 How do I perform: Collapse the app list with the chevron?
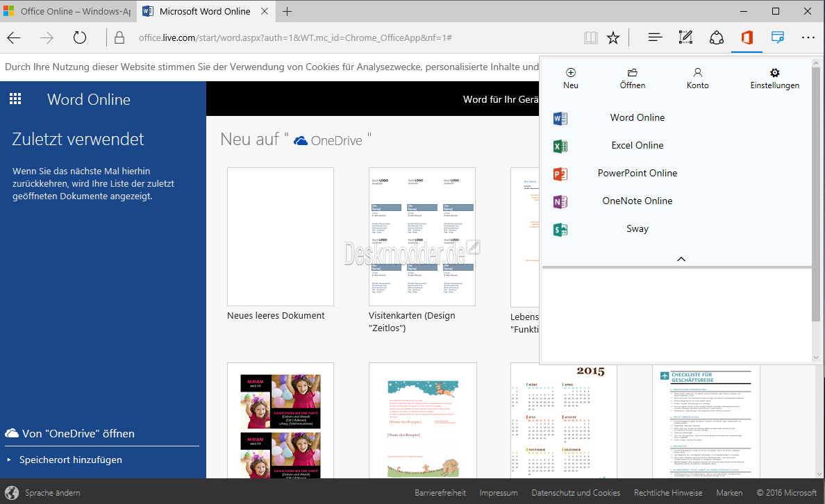(x=681, y=259)
